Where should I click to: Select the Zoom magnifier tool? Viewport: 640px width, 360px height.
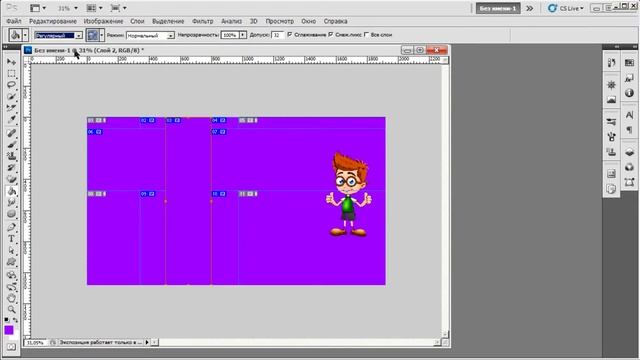(11, 310)
